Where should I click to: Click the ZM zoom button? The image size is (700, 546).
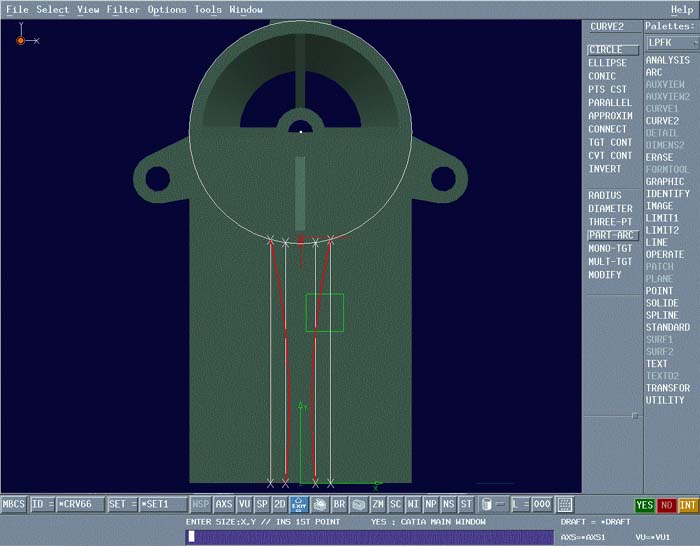378,505
